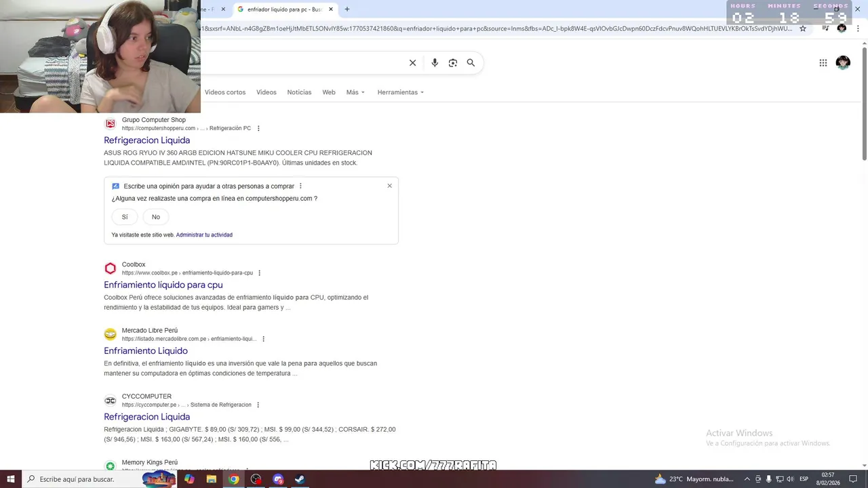The image size is (868, 488).
Task: Close the 'enfriador liquido para pc' tab
Action: pyautogui.click(x=331, y=9)
